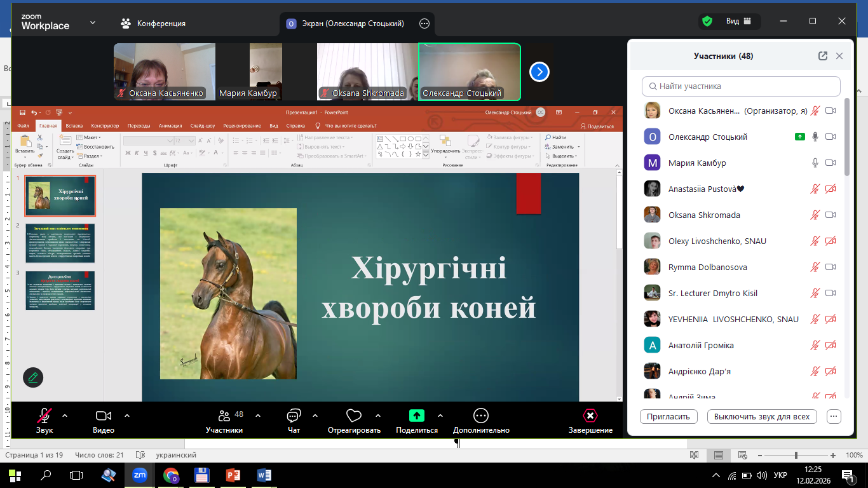The height and width of the screenshot is (488, 868).
Task: Click the Zoom annotation pencil icon
Action: point(33,377)
